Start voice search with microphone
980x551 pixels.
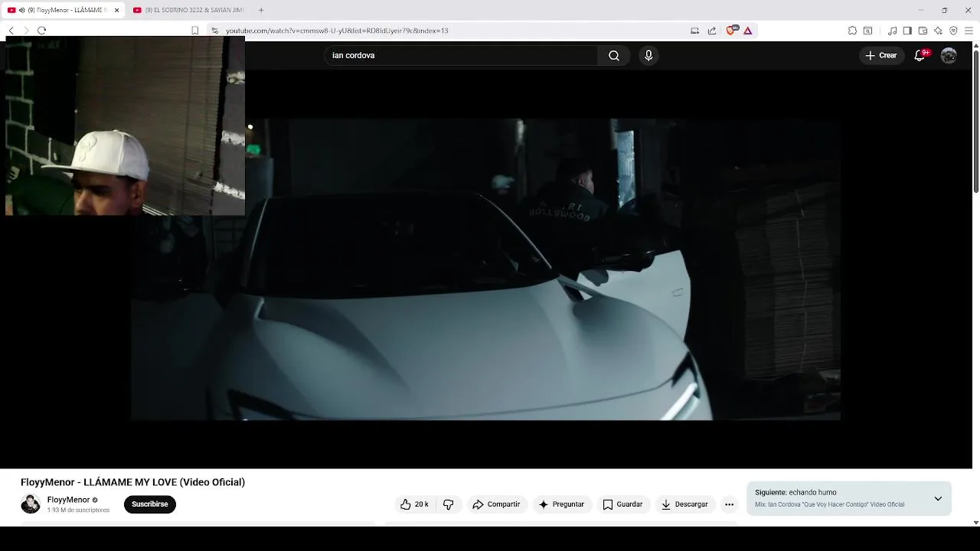pyautogui.click(x=648, y=55)
